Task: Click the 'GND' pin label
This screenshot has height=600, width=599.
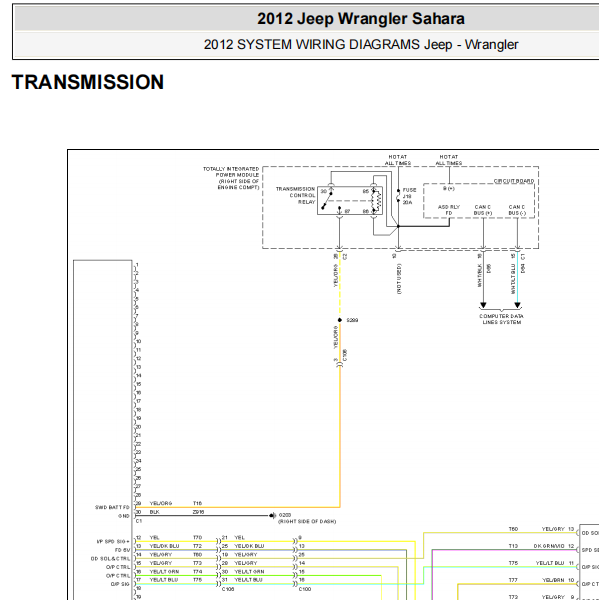Action: coord(124,516)
